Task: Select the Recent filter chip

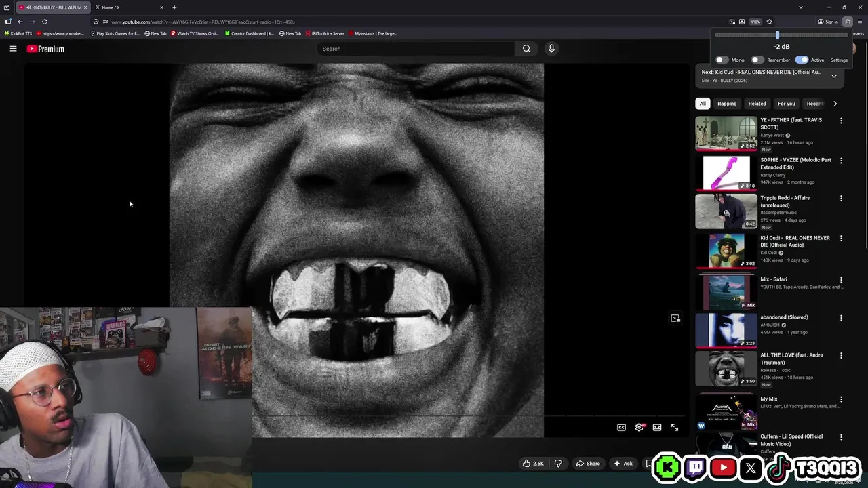Action: [814, 104]
